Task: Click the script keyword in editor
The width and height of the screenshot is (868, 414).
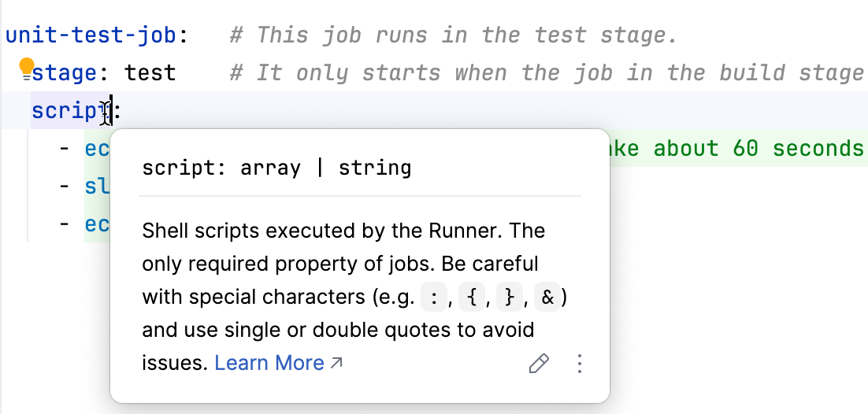Action: coord(68,111)
